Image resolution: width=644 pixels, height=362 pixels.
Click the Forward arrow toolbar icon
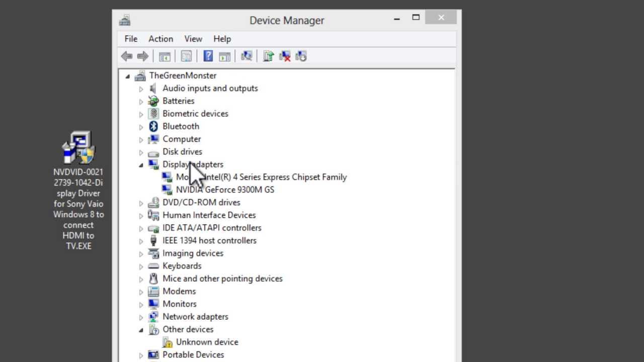point(143,56)
